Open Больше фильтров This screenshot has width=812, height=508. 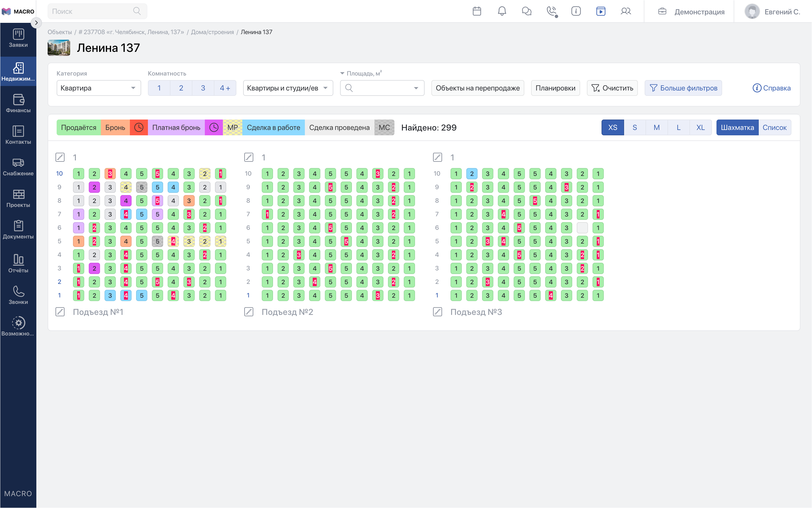click(x=683, y=88)
